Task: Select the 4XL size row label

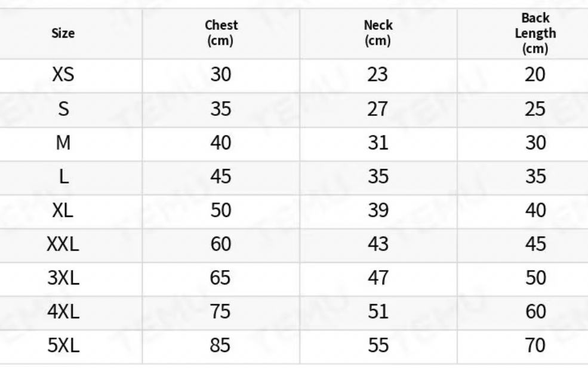Action: [x=63, y=312]
